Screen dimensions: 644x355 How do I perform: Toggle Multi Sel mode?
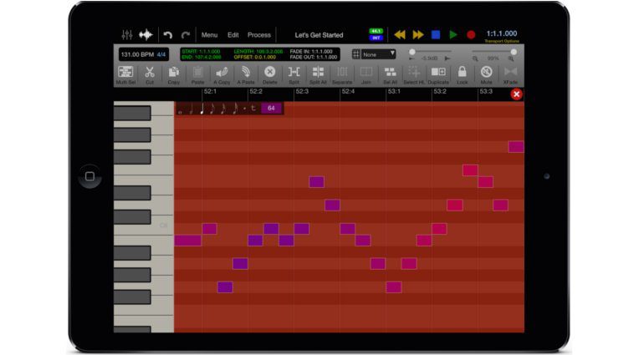[x=126, y=74]
